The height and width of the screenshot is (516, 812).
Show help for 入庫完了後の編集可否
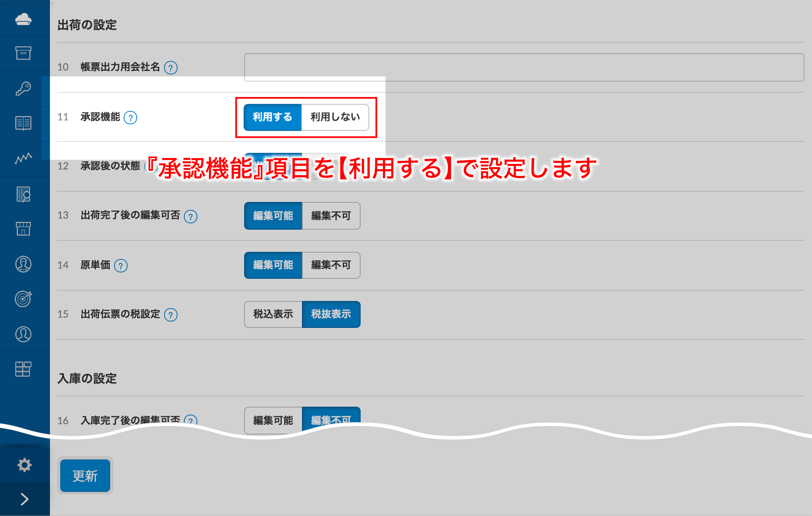click(191, 420)
